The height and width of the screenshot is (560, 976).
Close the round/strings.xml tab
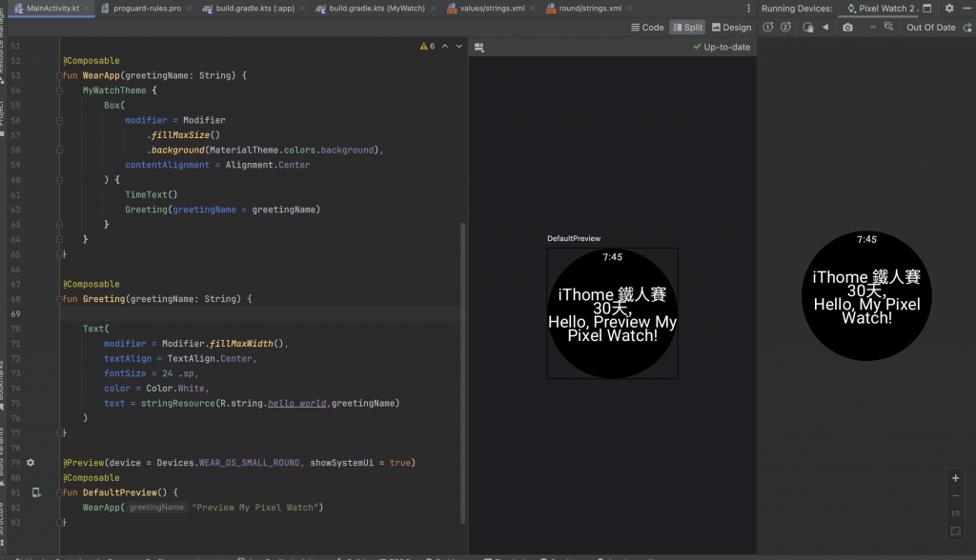(x=629, y=8)
